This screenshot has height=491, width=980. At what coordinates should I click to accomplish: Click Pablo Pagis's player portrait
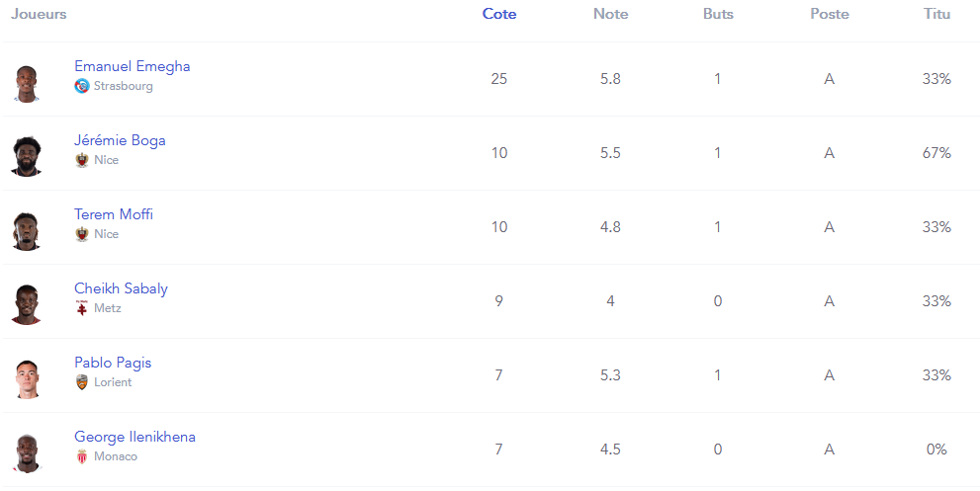pos(27,378)
